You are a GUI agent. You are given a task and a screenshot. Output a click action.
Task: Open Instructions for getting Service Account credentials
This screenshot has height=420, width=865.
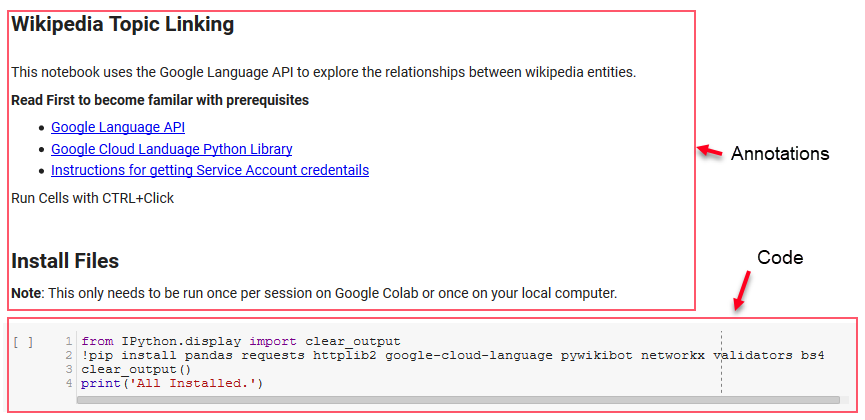(210, 170)
